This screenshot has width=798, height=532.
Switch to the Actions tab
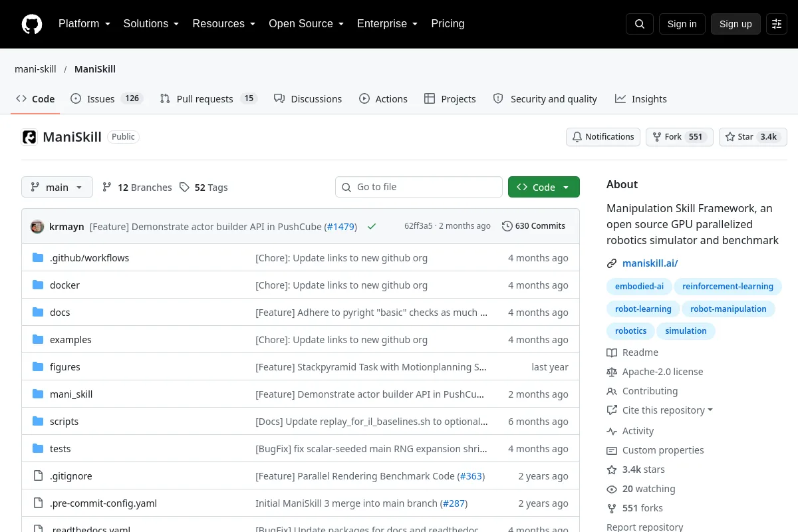(x=383, y=99)
